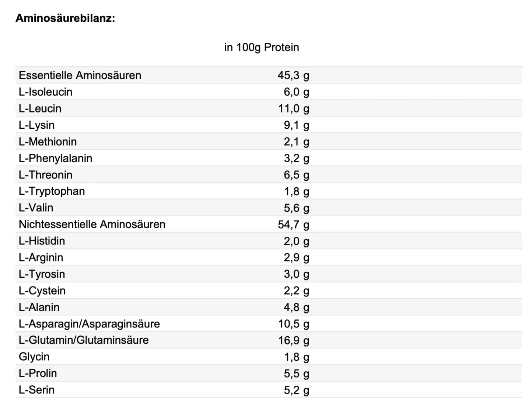The height and width of the screenshot is (413, 532).
Task: Click the L-Methionin row label
Action: 48,142
